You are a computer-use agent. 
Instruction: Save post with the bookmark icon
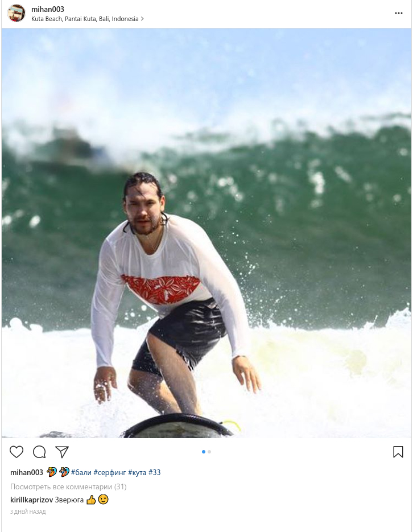(x=398, y=452)
